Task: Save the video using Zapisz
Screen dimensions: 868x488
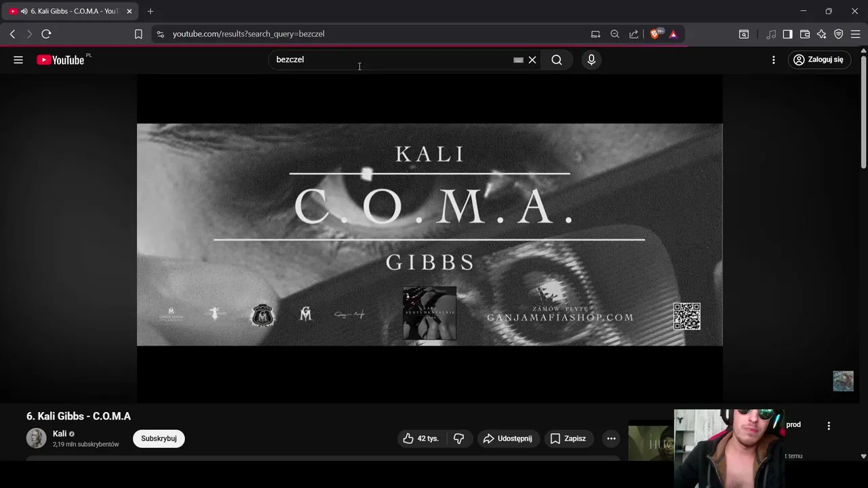Action: click(x=568, y=439)
